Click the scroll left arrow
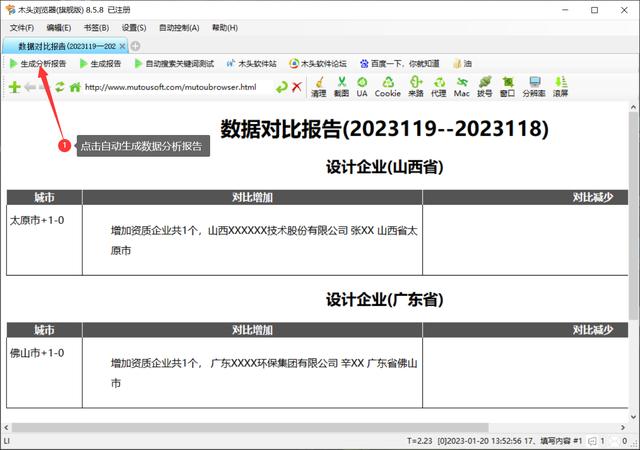Viewport: 640px width, 450px height. click(x=6, y=428)
